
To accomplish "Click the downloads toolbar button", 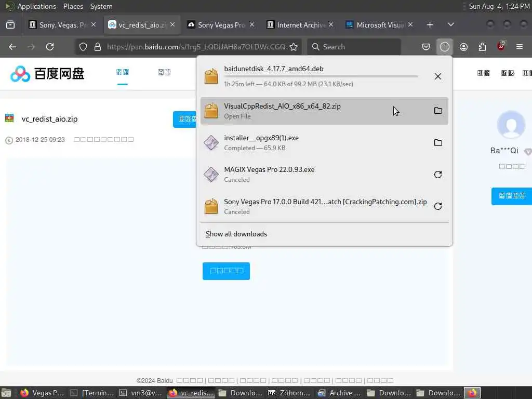I will pos(445,47).
